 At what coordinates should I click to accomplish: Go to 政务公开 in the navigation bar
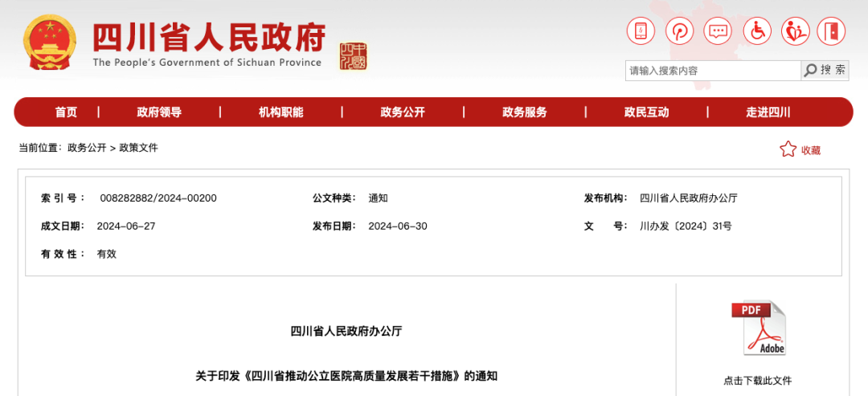coord(403,112)
